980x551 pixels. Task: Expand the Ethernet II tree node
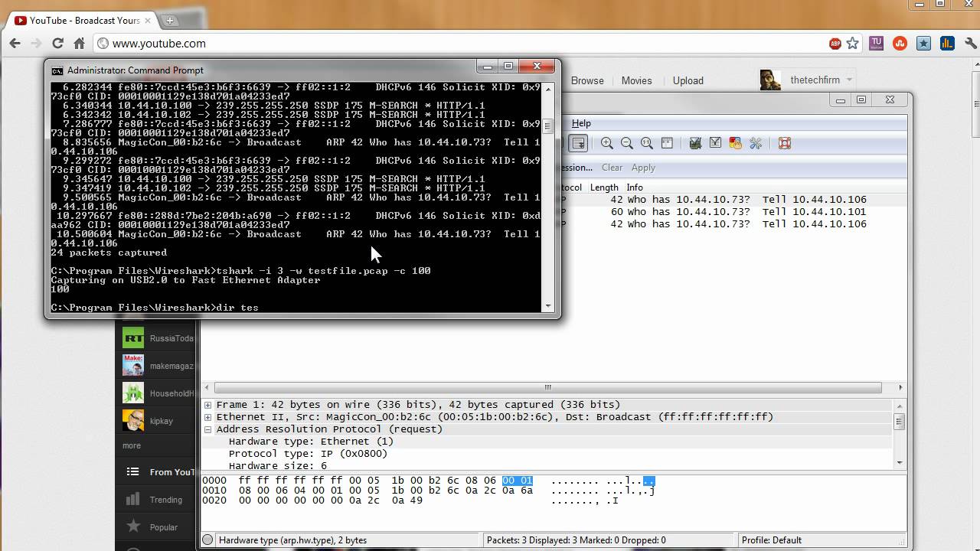click(208, 417)
